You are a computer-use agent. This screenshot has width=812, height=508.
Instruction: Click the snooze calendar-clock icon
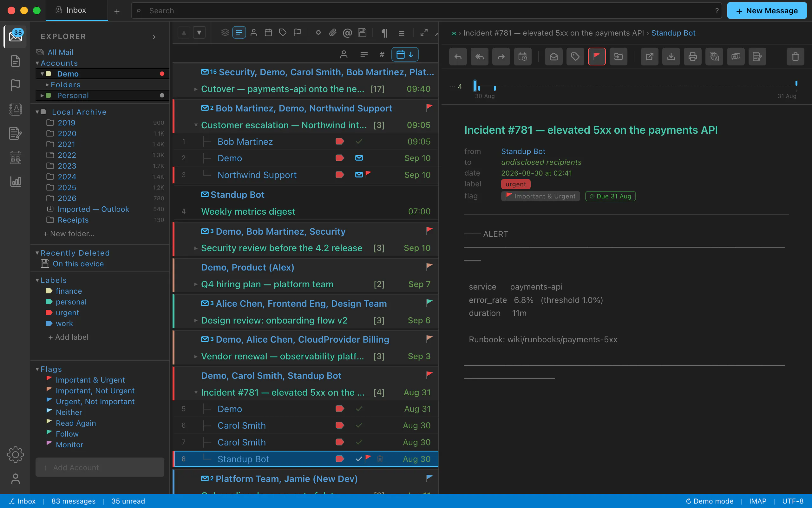pos(522,57)
